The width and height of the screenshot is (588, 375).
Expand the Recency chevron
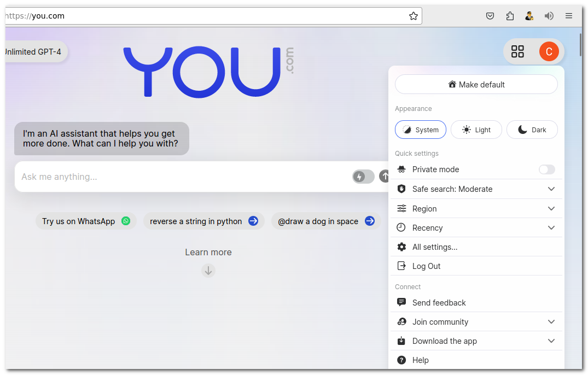[x=551, y=227]
